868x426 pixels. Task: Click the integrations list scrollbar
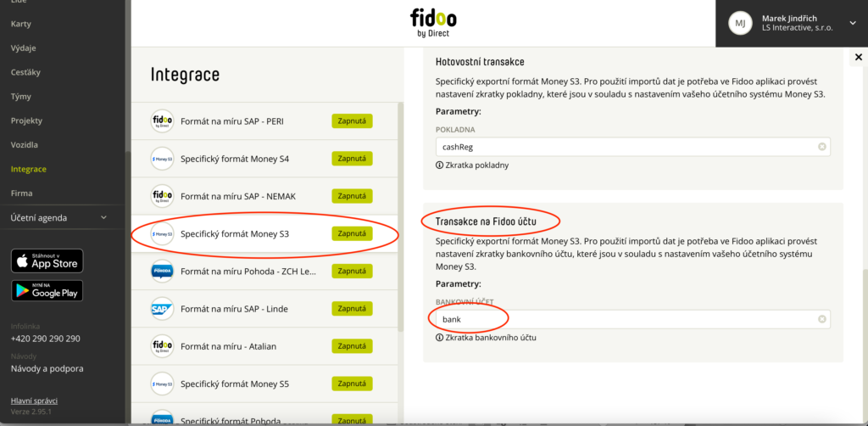click(401, 217)
